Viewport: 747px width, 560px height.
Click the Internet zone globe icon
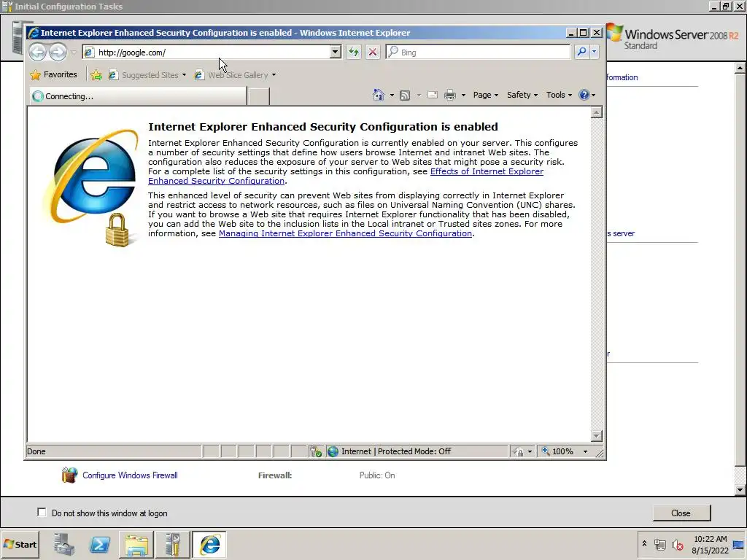333,451
